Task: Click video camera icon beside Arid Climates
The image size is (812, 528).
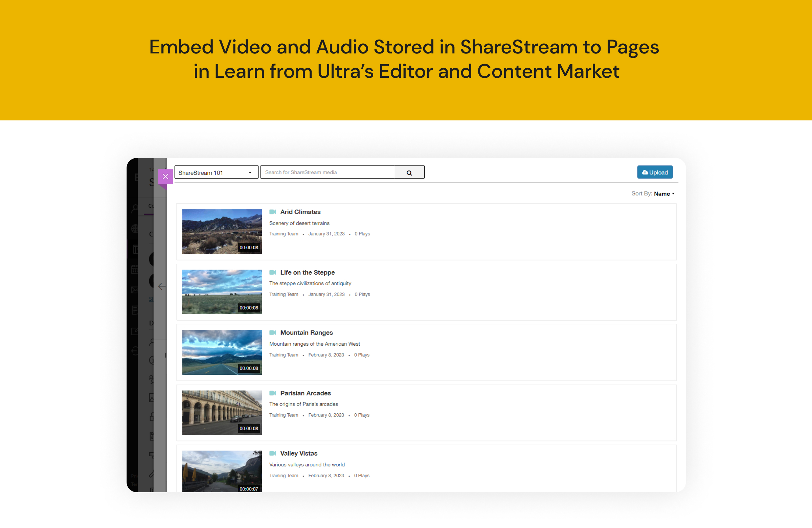Action: pos(273,212)
